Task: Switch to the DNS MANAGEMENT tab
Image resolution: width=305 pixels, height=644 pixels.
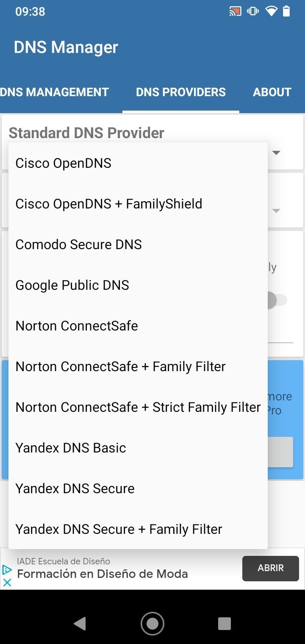Action: [x=55, y=92]
